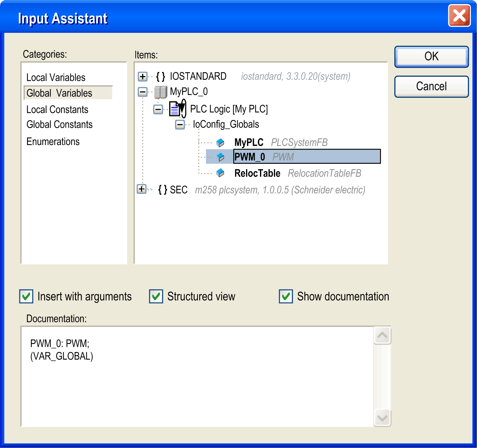This screenshot has width=477, height=448.
Task: Collapse the IoConfig_Globals node
Action: (x=180, y=125)
